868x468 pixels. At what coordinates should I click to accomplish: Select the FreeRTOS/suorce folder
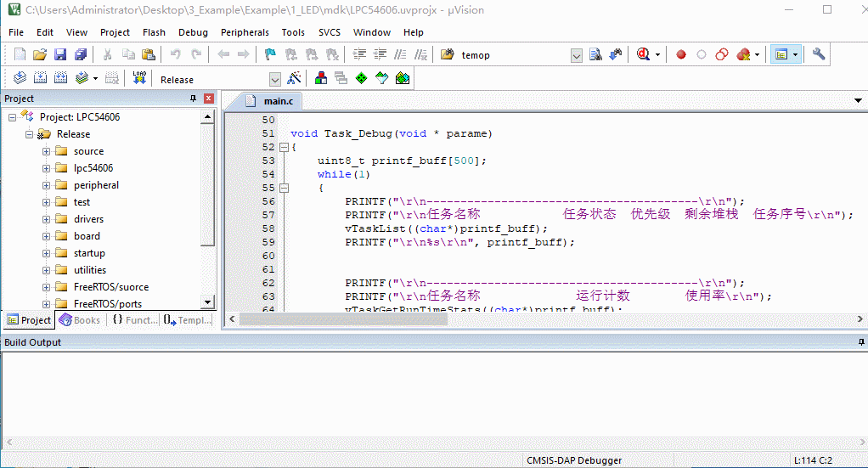click(x=110, y=287)
